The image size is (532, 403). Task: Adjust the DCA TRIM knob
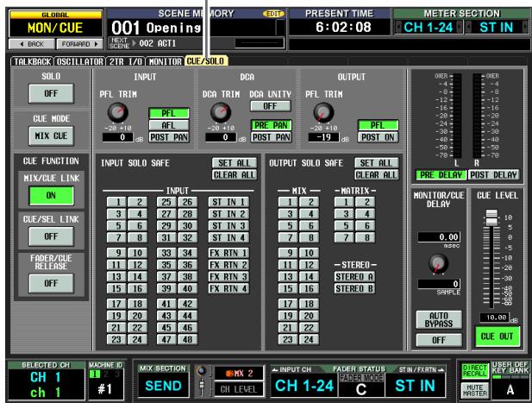pyautogui.click(x=221, y=112)
